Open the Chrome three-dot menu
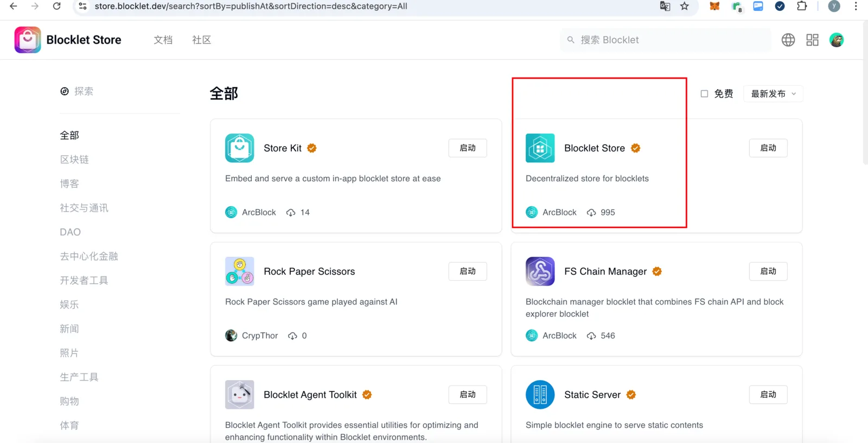The image size is (868, 443). tap(856, 6)
